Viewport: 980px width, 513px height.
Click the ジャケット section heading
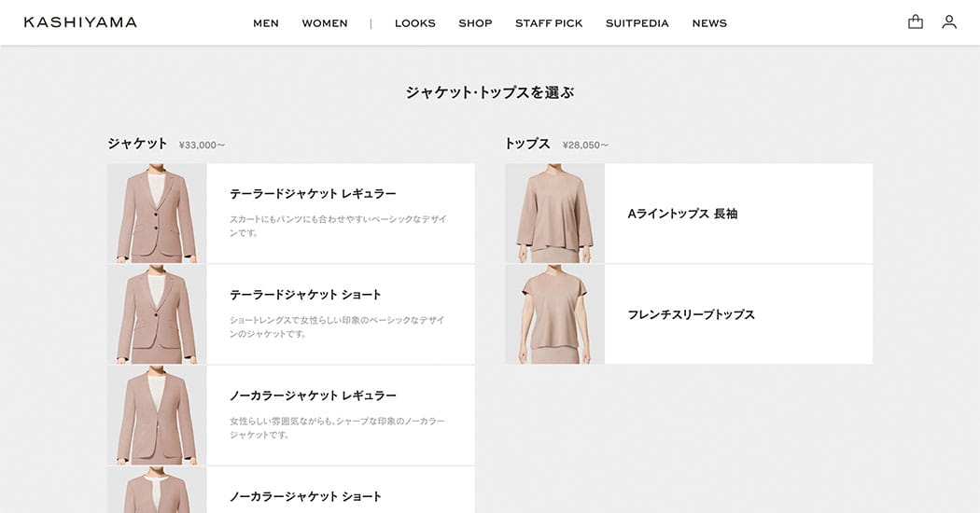pos(137,144)
